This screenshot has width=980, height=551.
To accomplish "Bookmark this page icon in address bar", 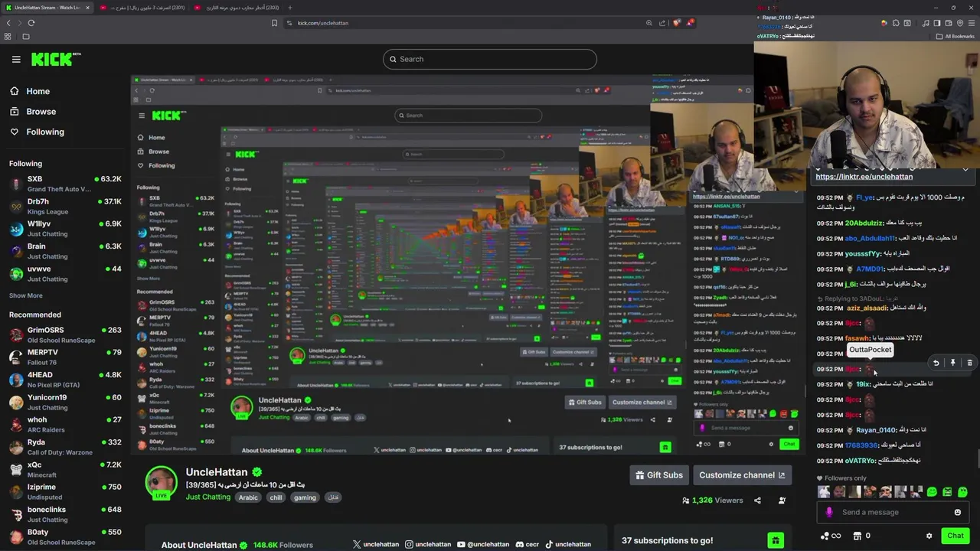I will (x=274, y=23).
